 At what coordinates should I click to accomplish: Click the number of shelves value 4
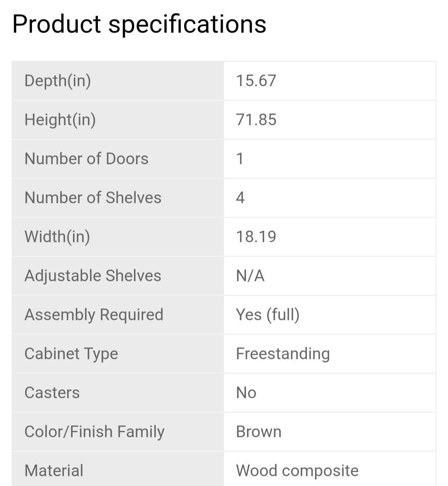(240, 198)
